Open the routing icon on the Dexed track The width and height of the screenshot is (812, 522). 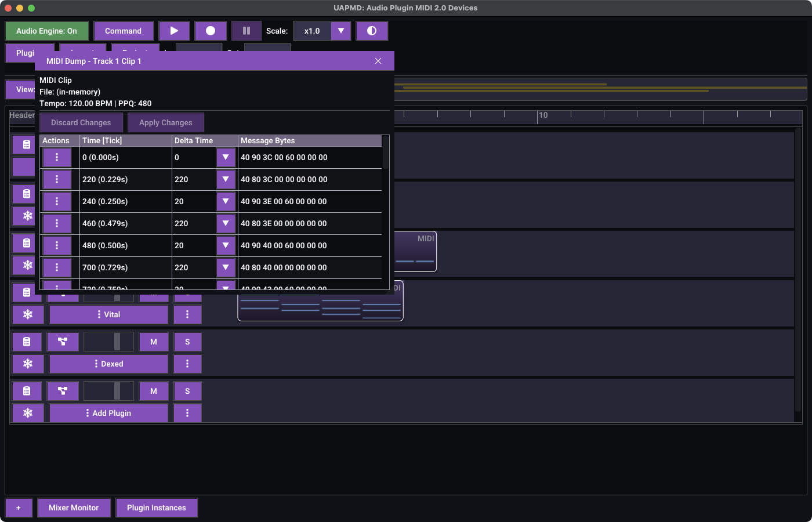[x=63, y=342]
